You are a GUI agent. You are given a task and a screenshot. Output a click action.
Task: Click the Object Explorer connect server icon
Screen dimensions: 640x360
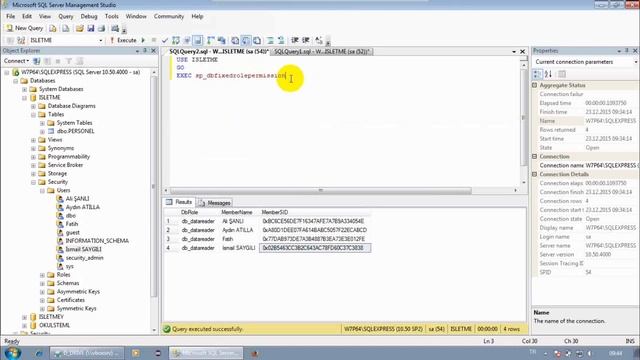point(37,61)
